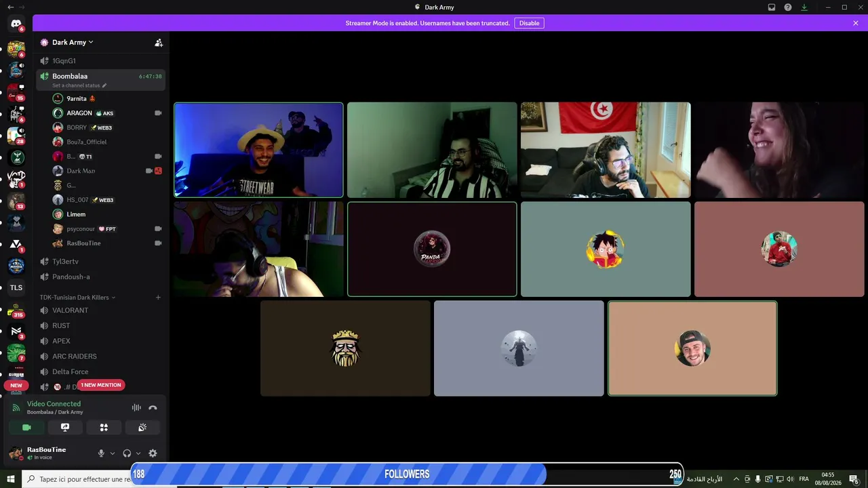Image resolution: width=868 pixels, height=488 pixels.
Task: Join the Delta Force voice channel
Action: click(x=101, y=371)
